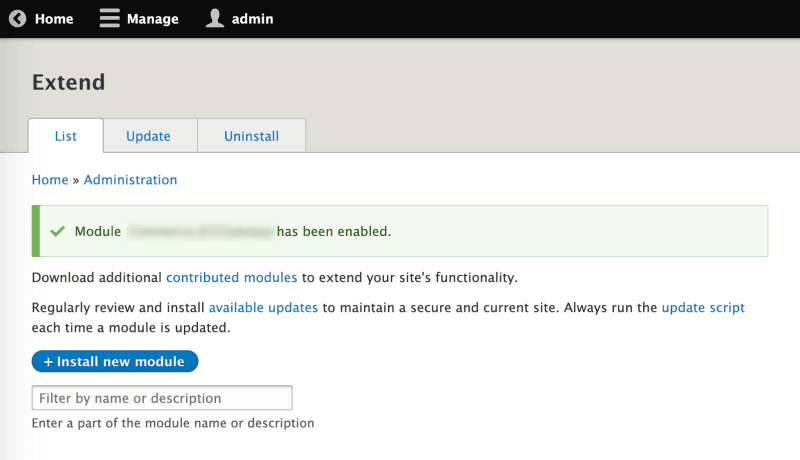Click the plus sign on Install button
The height and width of the screenshot is (460, 800).
tap(48, 361)
